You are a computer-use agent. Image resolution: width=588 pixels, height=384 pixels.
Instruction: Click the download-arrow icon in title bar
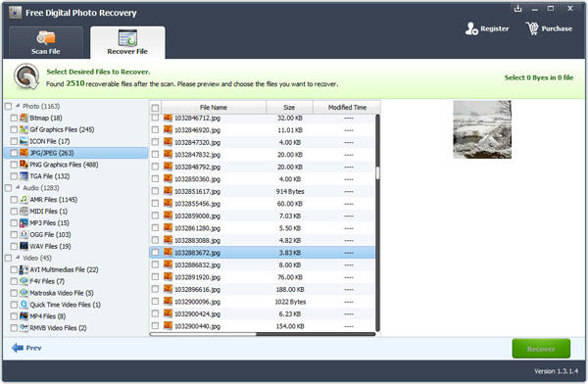[x=517, y=8]
